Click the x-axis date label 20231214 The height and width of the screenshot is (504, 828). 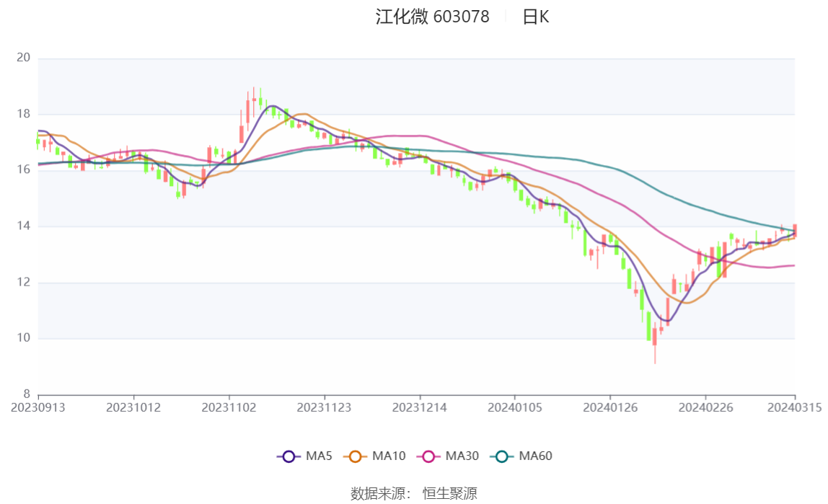click(419, 408)
